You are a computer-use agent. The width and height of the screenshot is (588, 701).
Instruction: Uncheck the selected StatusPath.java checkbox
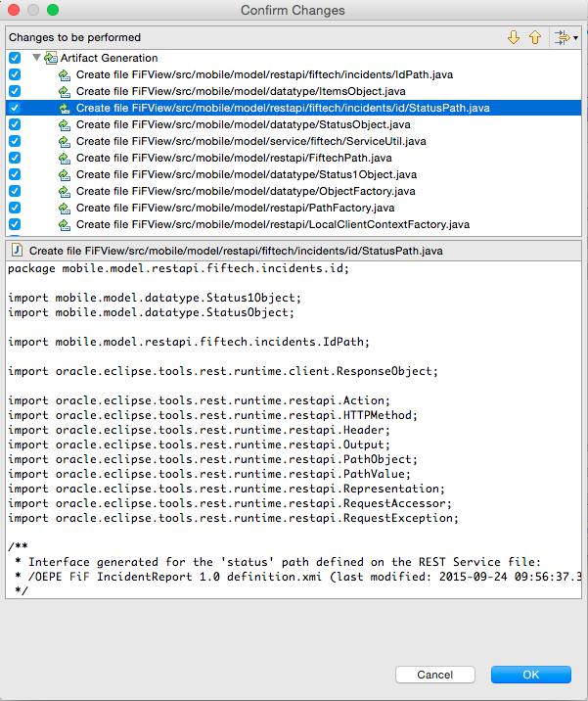tap(15, 108)
